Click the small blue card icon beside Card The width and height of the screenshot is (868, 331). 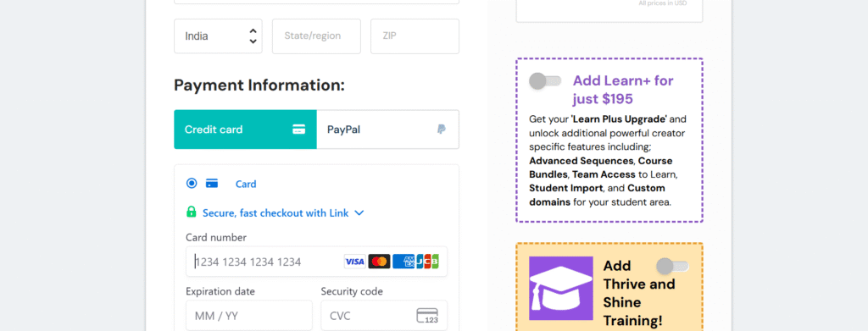(211, 184)
